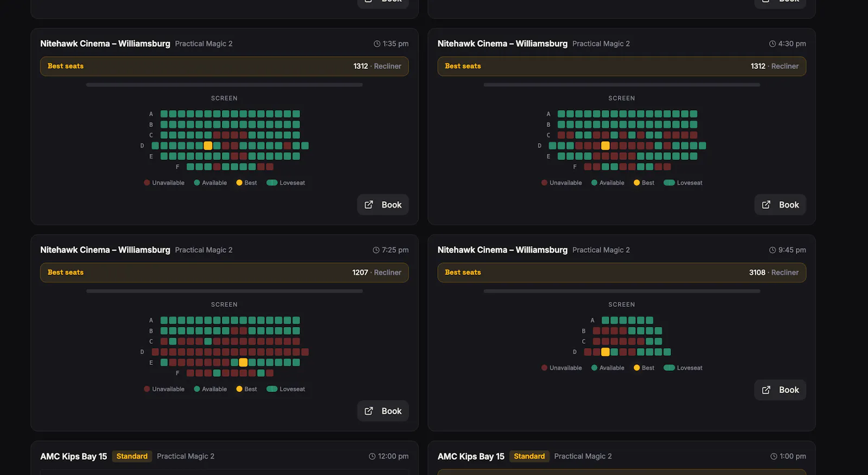Image resolution: width=868 pixels, height=475 pixels.
Task: Click yellow Best legend dot in 7:25 pm card
Action: (x=239, y=389)
